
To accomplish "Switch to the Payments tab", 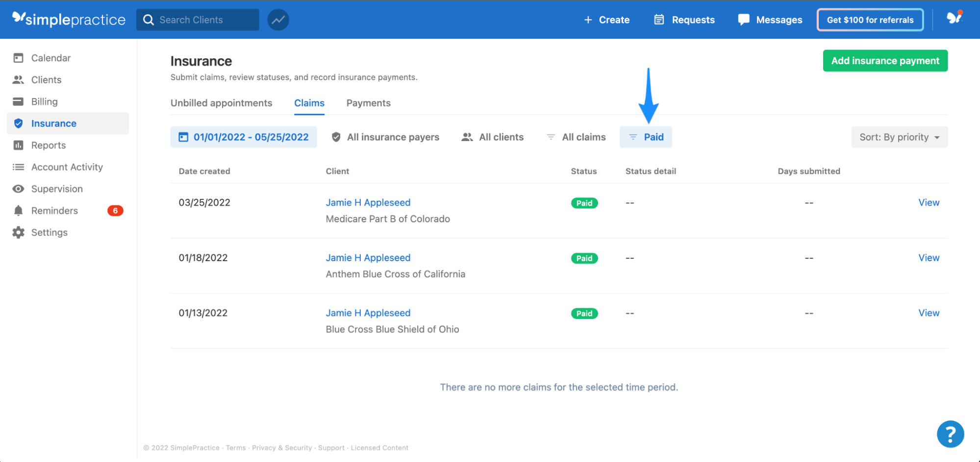I will tap(368, 103).
